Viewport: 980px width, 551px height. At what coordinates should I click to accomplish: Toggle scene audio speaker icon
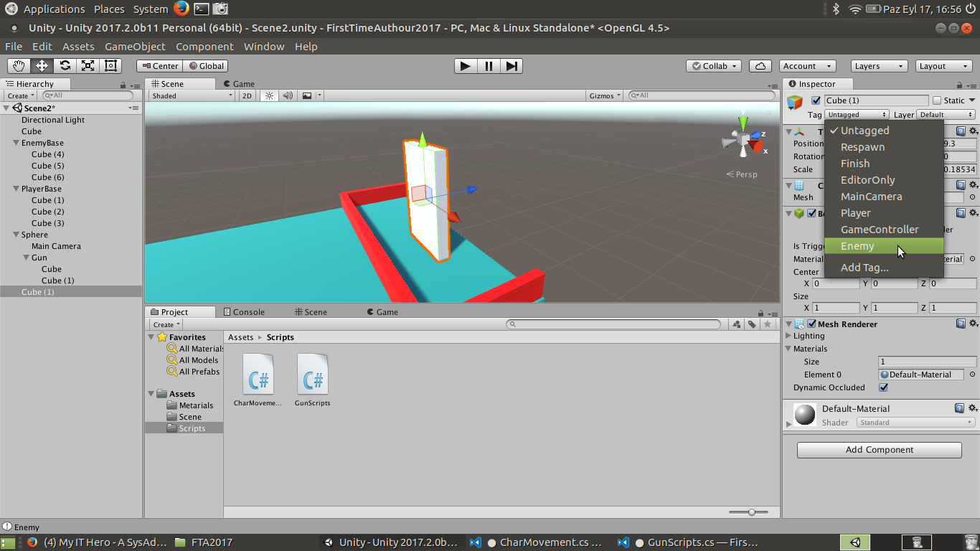288,95
